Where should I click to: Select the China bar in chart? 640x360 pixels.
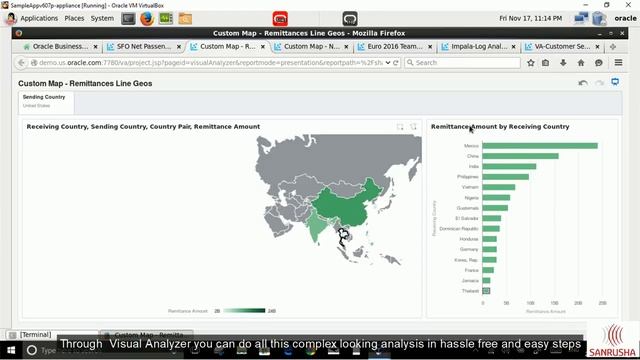pyautogui.click(x=520, y=156)
